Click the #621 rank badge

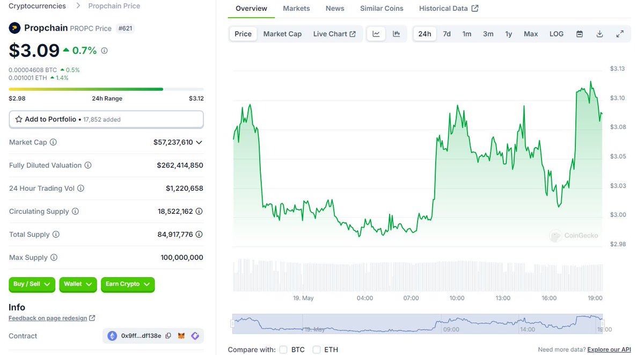125,28
